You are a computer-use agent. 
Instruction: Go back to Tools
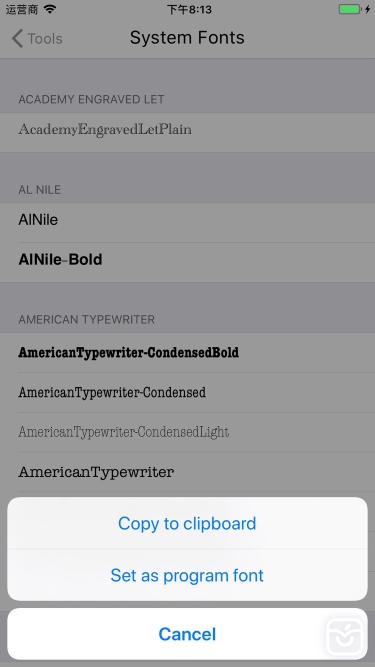point(37,38)
